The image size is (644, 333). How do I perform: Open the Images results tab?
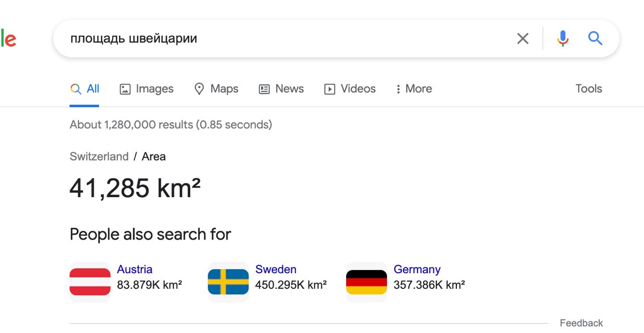click(146, 89)
